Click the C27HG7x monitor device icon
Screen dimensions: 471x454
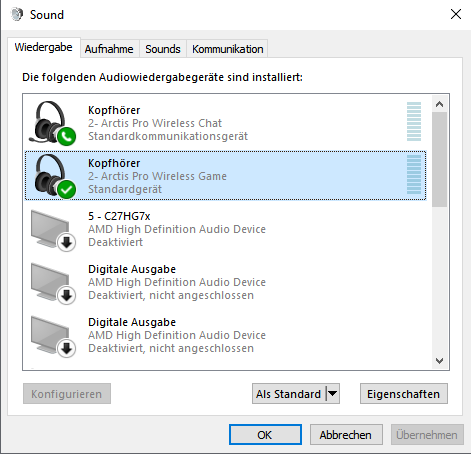coord(53,230)
